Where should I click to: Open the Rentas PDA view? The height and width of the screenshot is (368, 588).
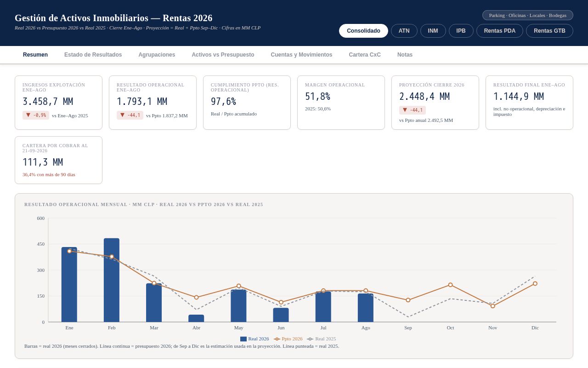pyautogui.click(x=500, y=31)
